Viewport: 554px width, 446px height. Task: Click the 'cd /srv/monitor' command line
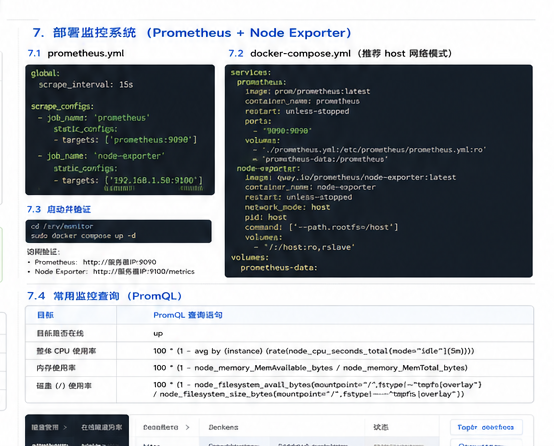(62, 226)
